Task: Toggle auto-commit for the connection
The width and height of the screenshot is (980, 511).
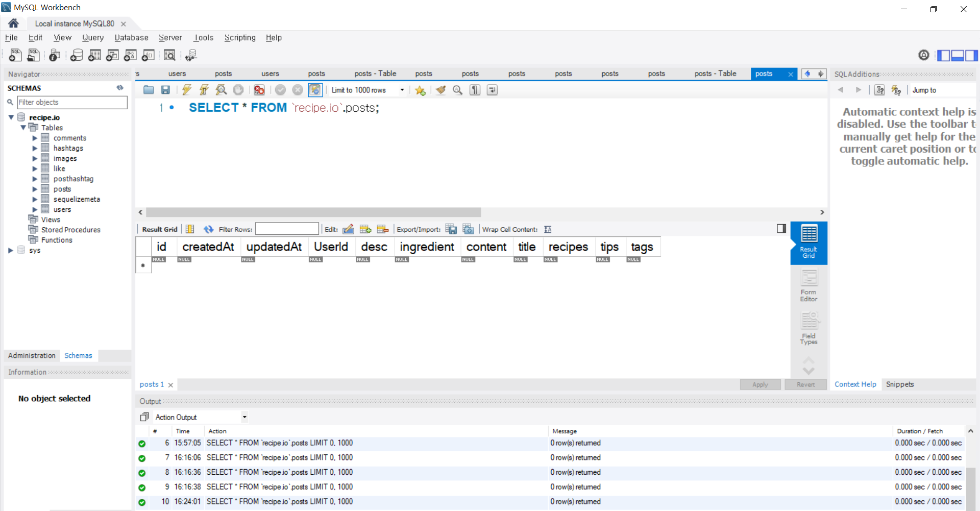Action: [315, 90]
